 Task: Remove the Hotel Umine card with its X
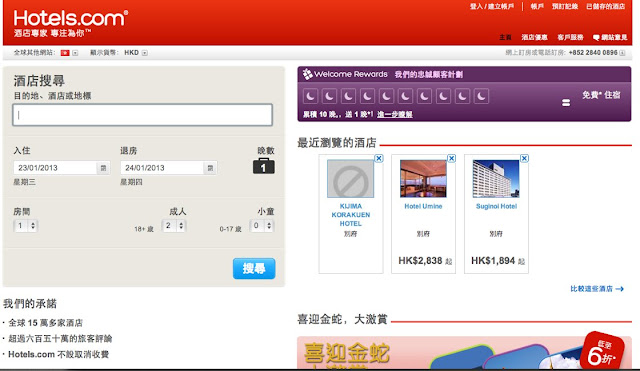[x=451, y=158]
